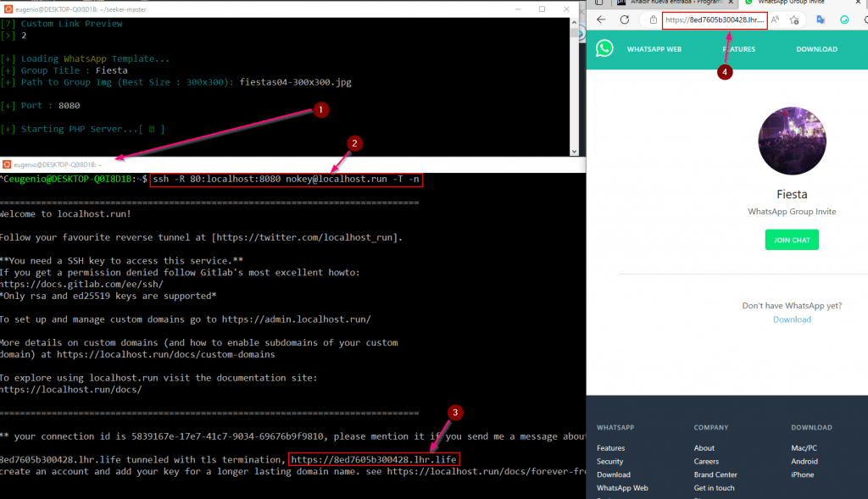Close the 'Añadir nueva entrada' browser tab
This screenshot has height=499, width=868.
[731, 3]
